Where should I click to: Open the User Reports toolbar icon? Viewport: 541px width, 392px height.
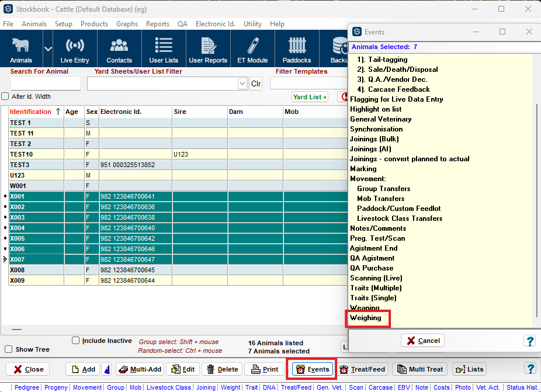[208, 50]
